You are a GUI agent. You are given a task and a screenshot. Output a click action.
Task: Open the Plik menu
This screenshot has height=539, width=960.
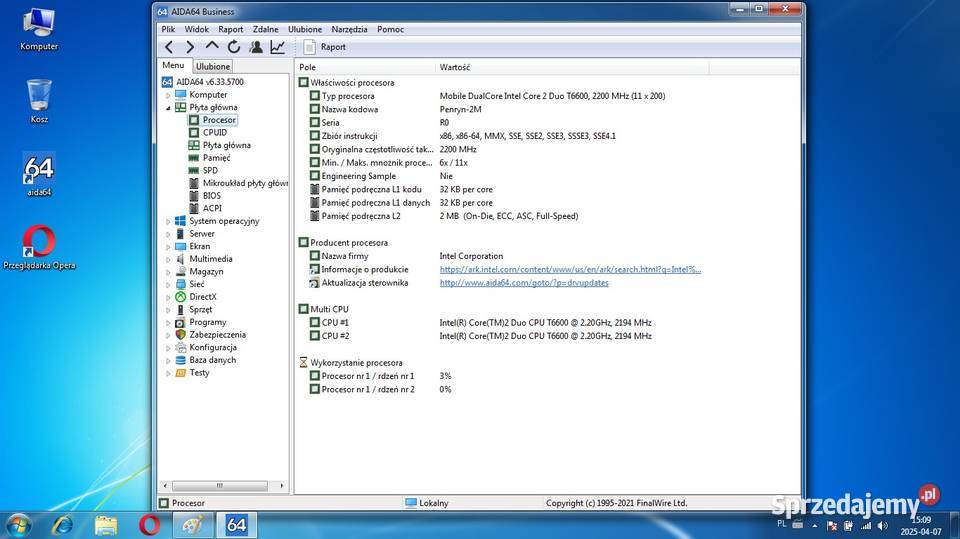pyautogui.click(x=168, y=29)
